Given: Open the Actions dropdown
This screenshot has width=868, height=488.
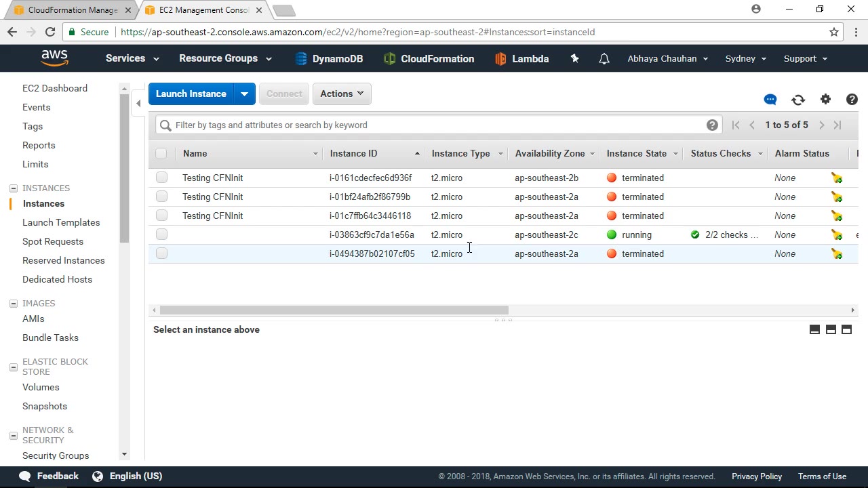Looking at the screenshot, I should point(342,94).
